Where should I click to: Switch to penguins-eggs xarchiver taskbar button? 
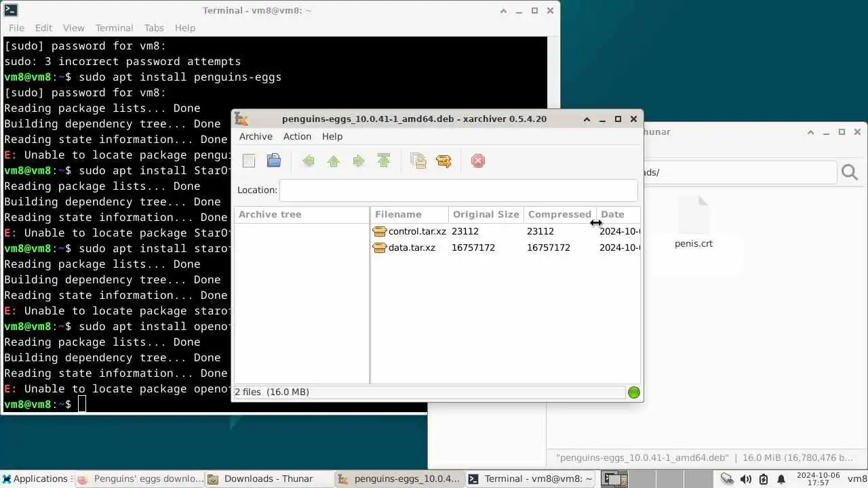[399, 479]
